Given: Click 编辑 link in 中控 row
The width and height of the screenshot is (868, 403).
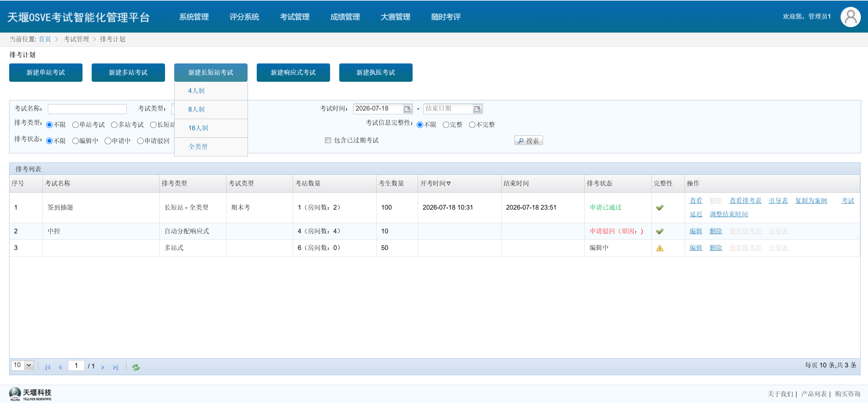Looking at the screenshot, I should pyautogui.click(x=696, y=231).
